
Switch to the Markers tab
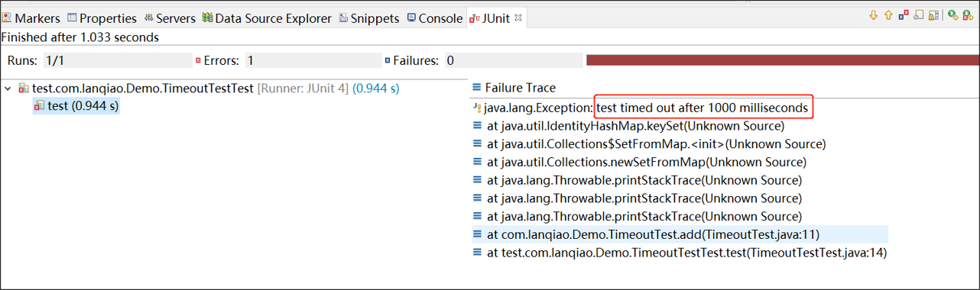point(31,18)
